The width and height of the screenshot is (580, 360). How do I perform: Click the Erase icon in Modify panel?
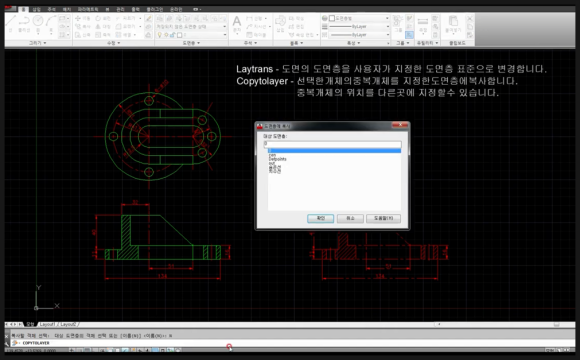(148, 18)
